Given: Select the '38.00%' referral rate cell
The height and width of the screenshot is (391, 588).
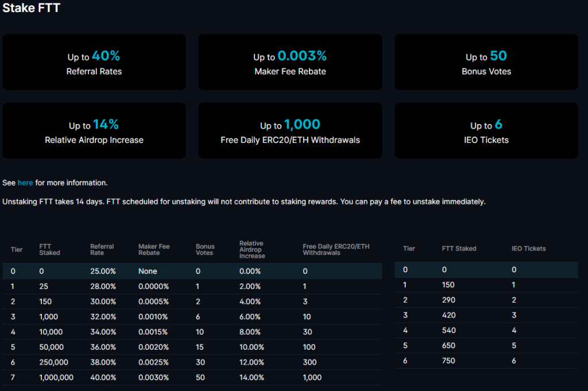Looking at the screenshot, I should (103, 362).
